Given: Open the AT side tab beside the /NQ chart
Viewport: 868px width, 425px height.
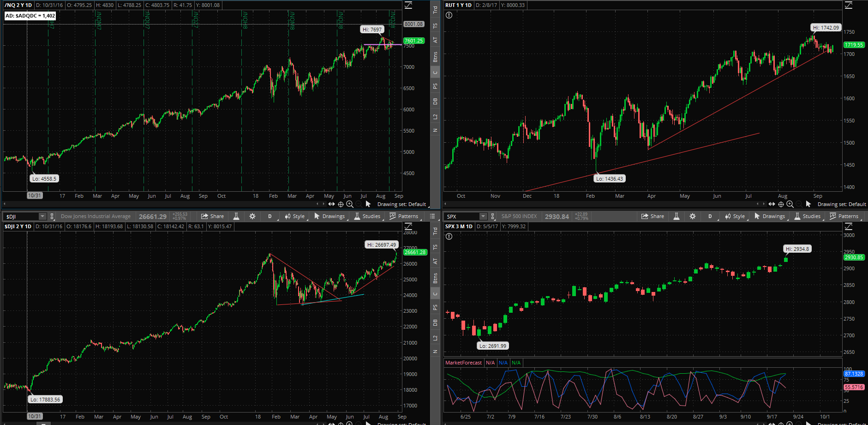Looking at the screenshot, I should 435,40.
